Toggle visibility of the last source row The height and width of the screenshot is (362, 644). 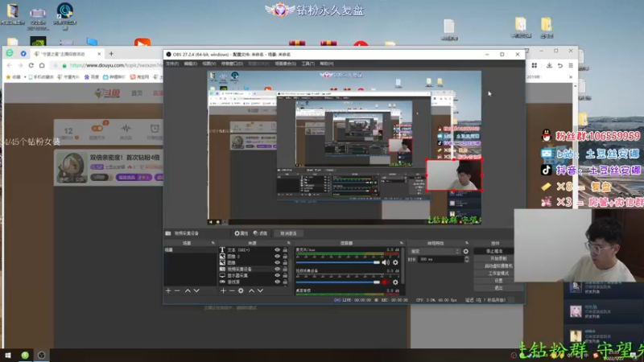(x=277, y=282)
